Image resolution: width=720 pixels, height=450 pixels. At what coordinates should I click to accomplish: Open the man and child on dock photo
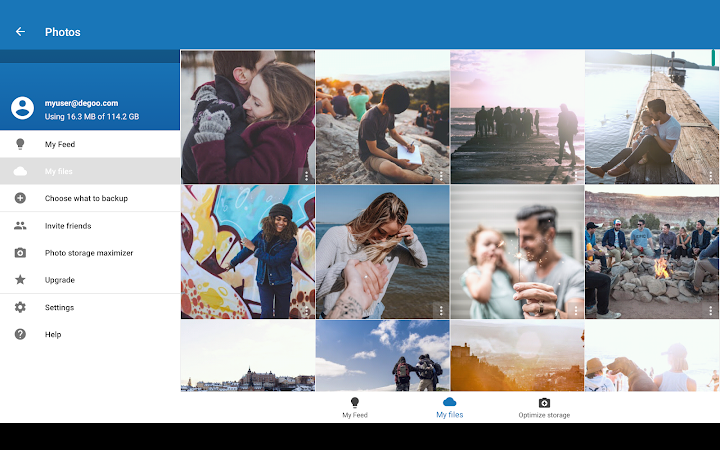point(652,117)
